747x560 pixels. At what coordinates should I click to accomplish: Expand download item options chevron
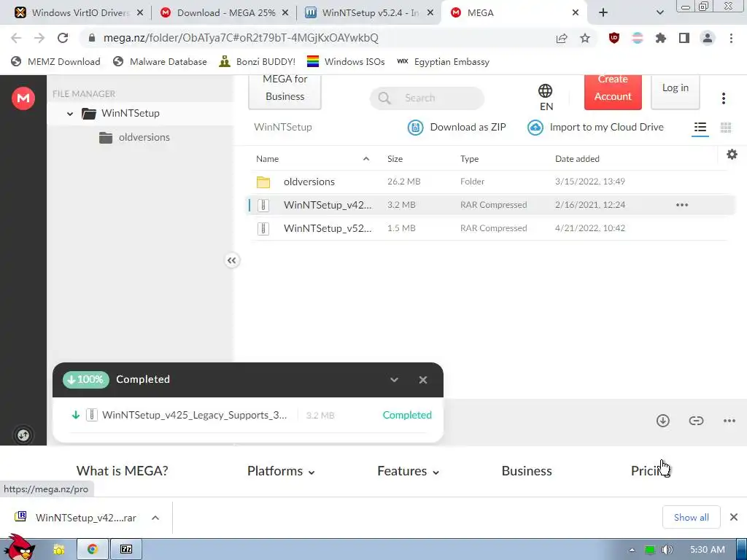[155, 518]
